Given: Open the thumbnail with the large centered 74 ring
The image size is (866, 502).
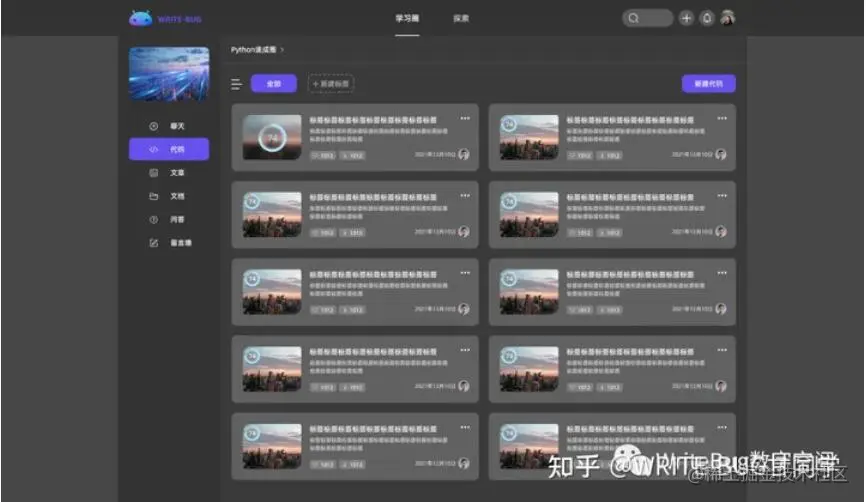Looking at the screenshot, I should tap(272, 137).
